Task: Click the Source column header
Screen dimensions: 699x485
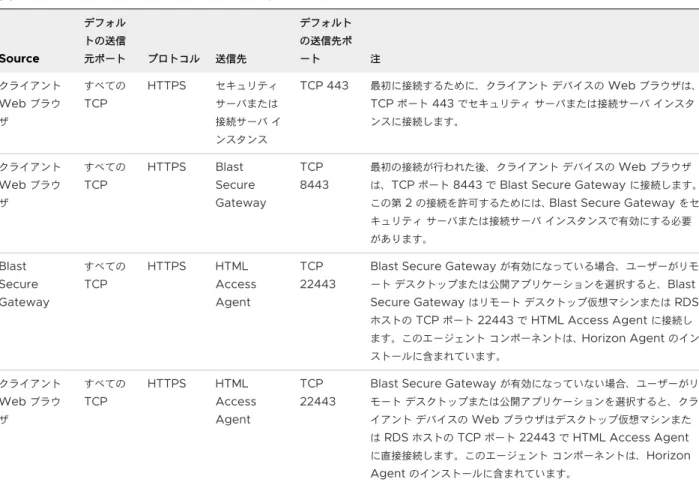Action: (x=20, y=58)
